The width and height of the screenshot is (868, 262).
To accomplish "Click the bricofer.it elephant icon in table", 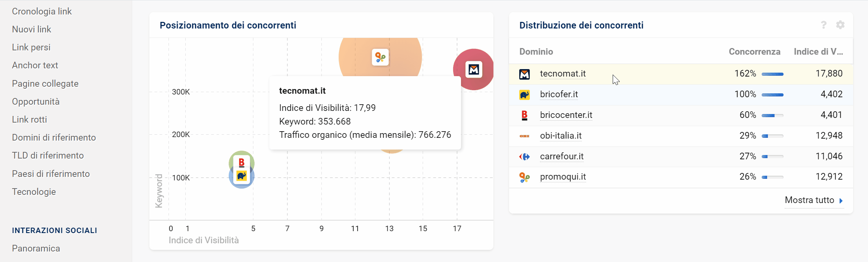I will coord(524,95).
